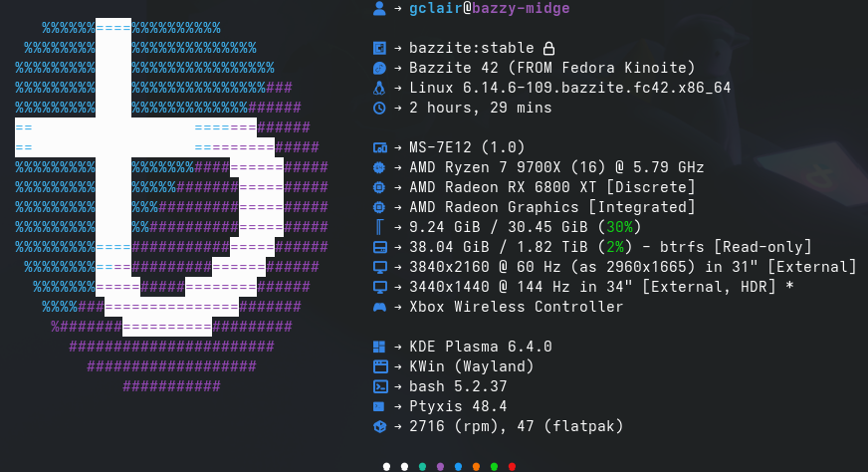Click the 3840x2160 @ 60 Hz display line

(633, 267)
